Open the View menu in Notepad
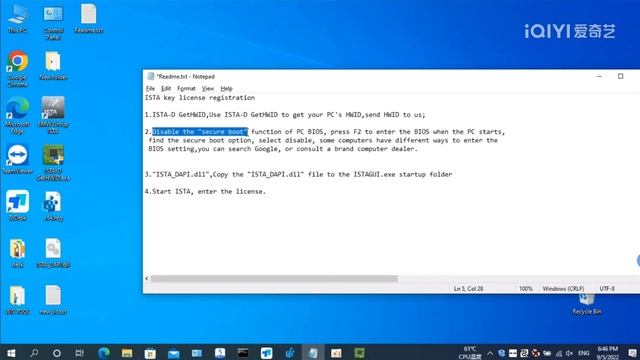This screenshot has width=640, height=360. coord(208,89)
